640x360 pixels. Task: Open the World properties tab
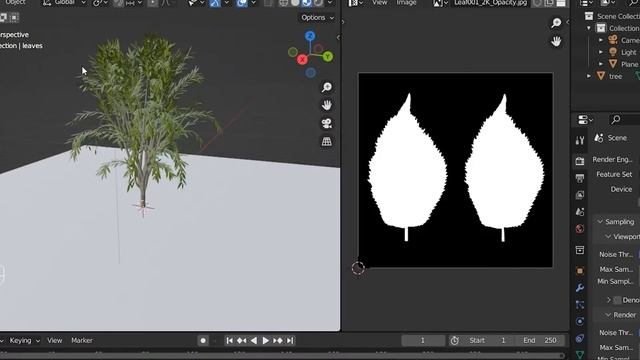[x=580, y=229]
